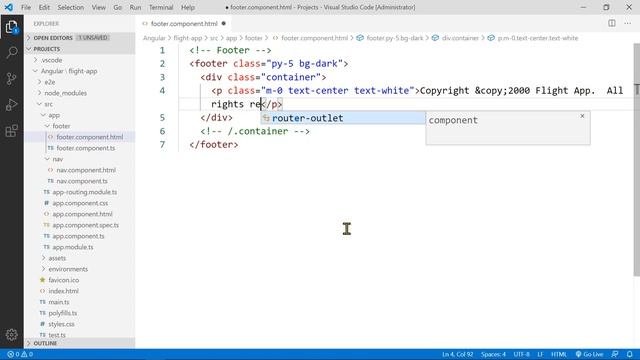Accept the router-outlet suggestion
This screenshot has width=640, height=360.
[x=343, y=118]
